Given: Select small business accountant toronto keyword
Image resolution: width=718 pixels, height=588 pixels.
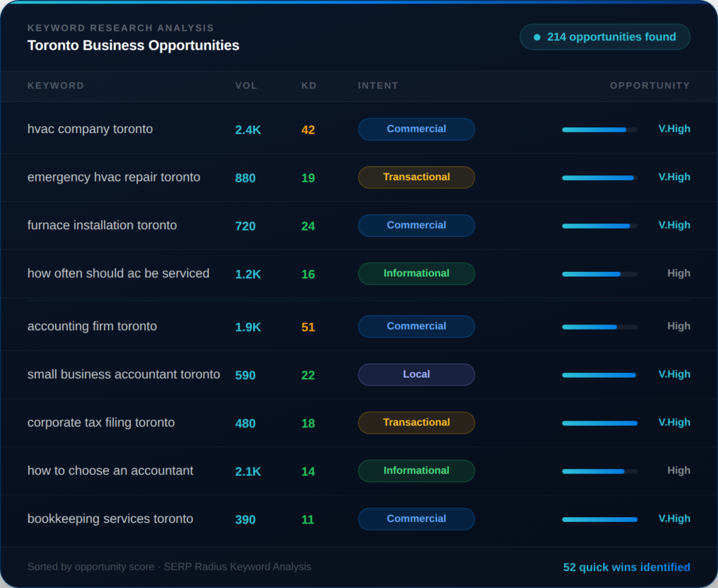Looking at the screenshot, I should tap(123, 374).
